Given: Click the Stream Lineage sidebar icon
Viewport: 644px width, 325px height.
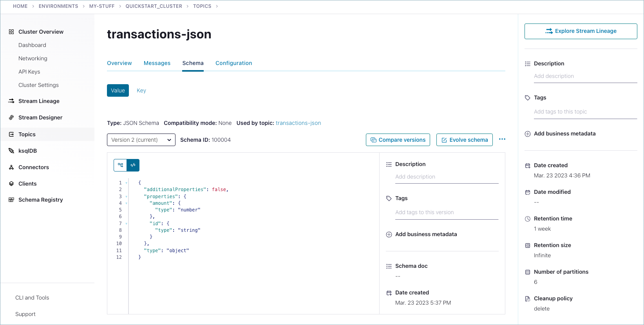Looking at the screenshot, I should coord(11,101).
